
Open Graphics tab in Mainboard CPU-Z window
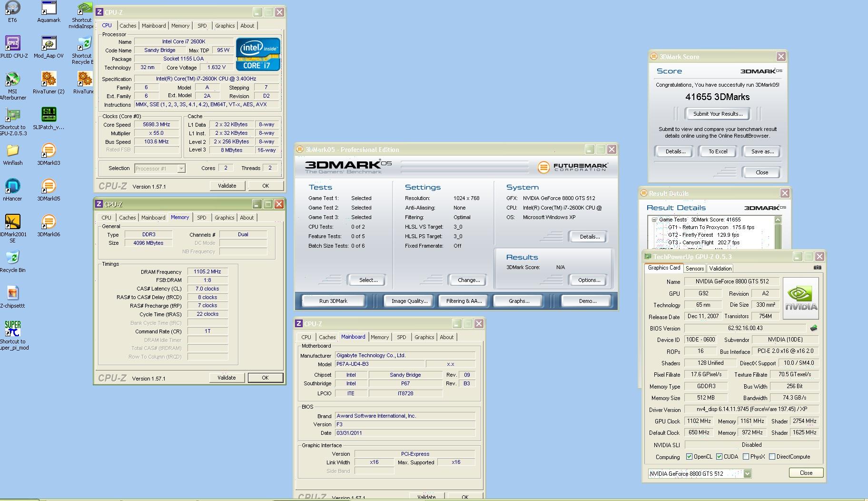(424, 337)
